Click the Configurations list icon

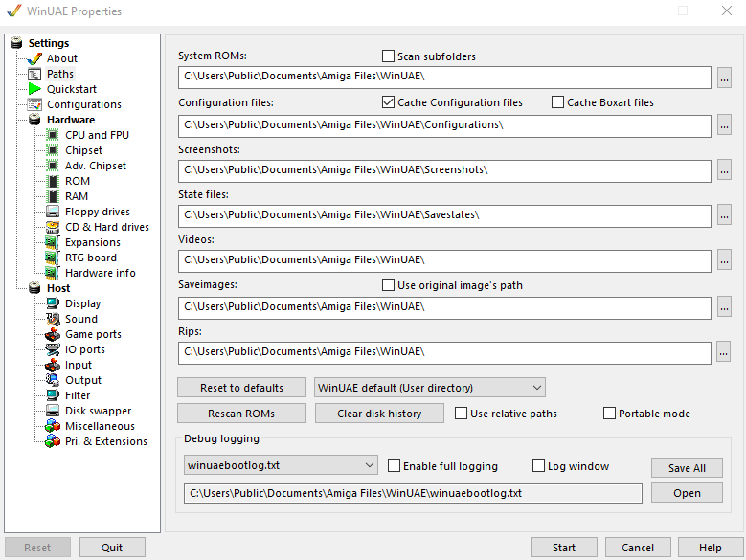[x=34, y=104]
